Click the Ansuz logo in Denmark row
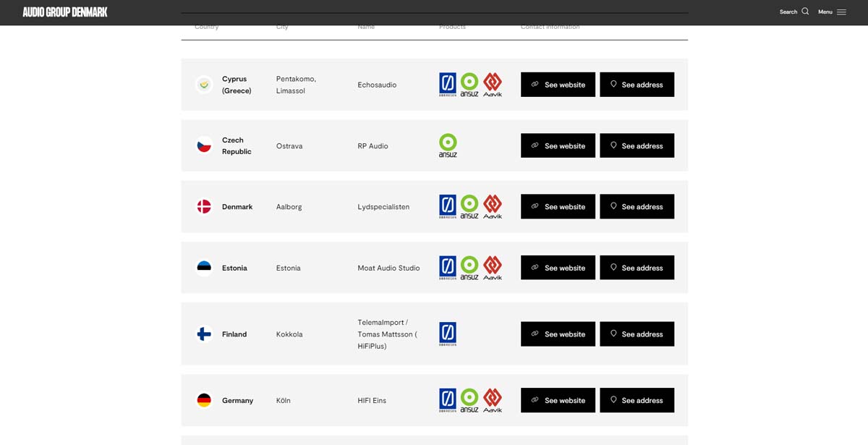 tap(469, 206)
